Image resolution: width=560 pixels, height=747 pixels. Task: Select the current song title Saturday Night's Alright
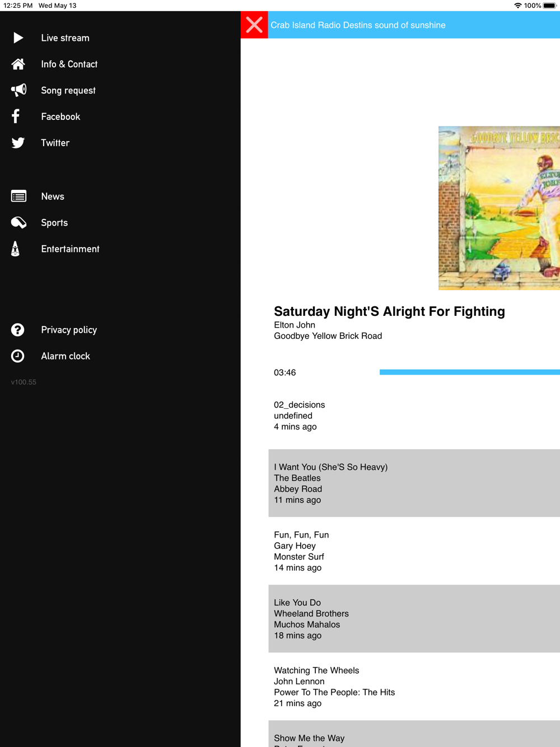point(389,311)
